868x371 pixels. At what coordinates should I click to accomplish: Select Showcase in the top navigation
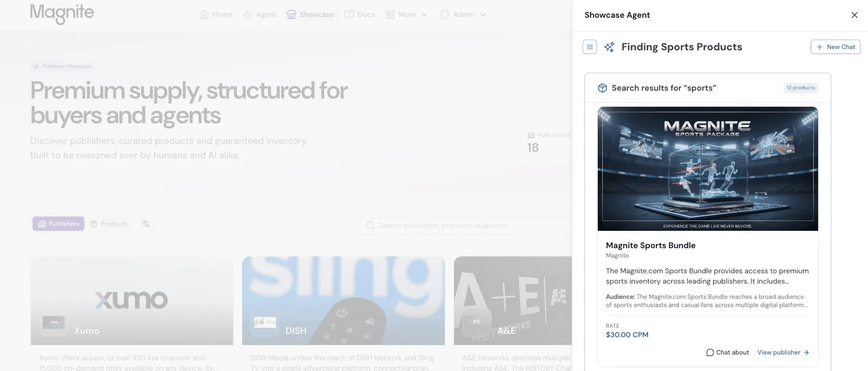tap(310, 15)
